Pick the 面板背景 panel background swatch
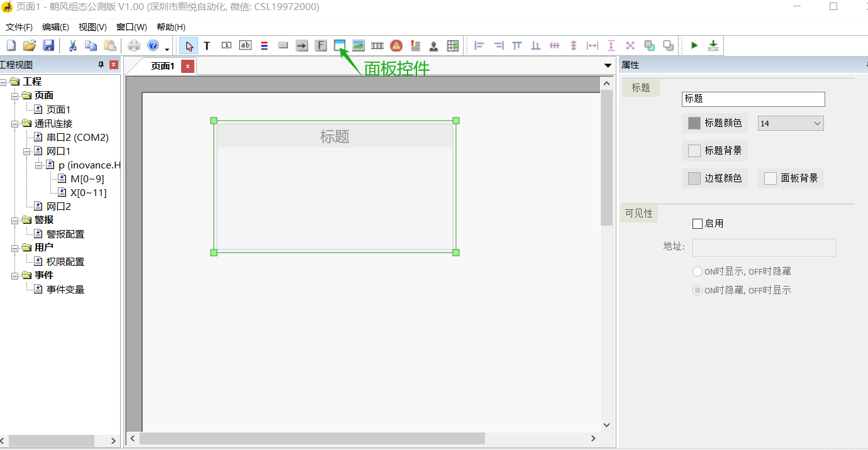The image size is (868, 450). [771, 178]
